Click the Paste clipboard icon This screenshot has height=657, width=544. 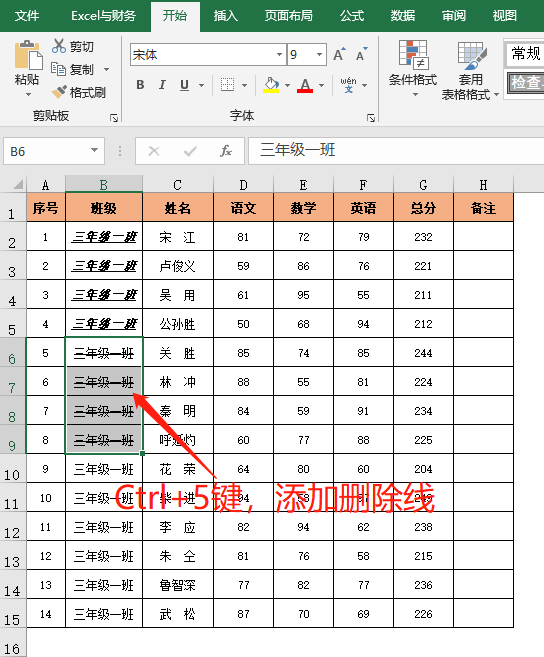28,55
